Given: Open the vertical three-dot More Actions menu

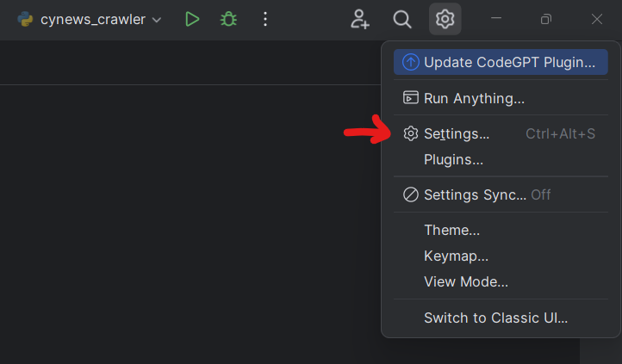Looking at the screenshot, I should pyautogui.click(x=264, y=19).
